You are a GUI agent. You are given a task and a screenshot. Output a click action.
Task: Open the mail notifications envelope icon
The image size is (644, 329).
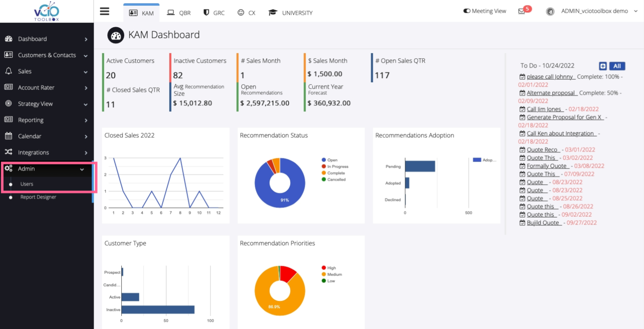(521, 12)
